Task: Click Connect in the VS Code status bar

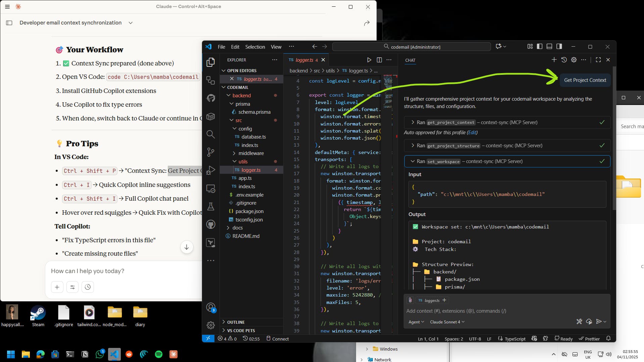Action: (x=277, y=339)
